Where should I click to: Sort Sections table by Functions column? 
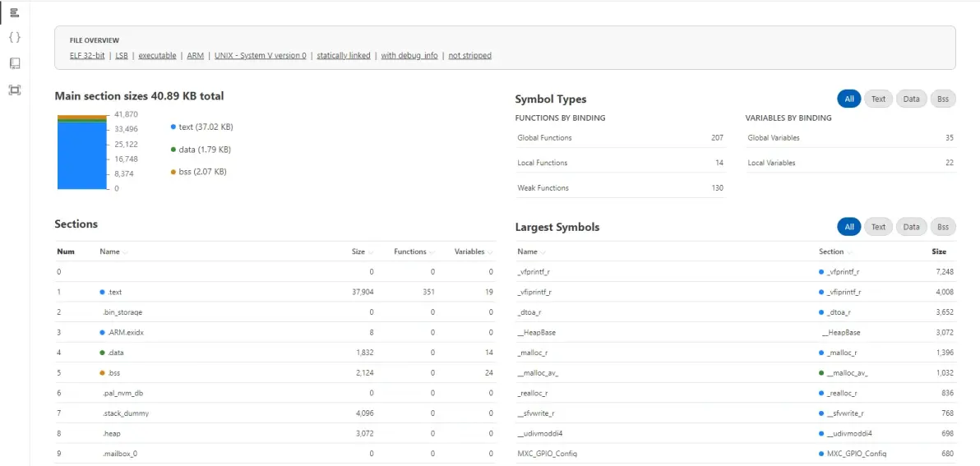pos(414,252)
